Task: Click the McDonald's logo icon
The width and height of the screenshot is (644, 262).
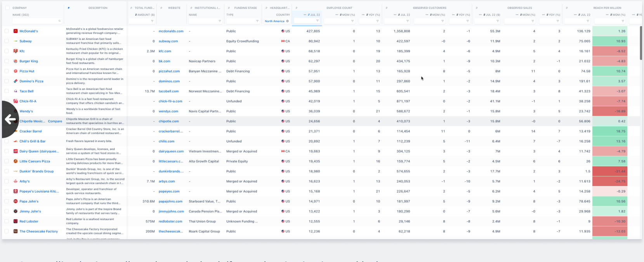Action: click(x=16, y=31)
